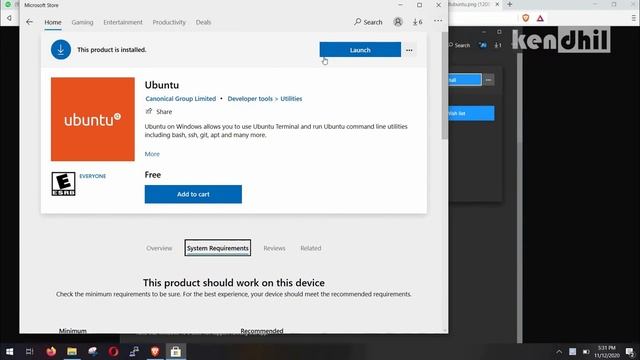The height and width of the screenshot is (360, 640).
Task: Click the Brave shield icon in browser
Action: click(526, 18)
